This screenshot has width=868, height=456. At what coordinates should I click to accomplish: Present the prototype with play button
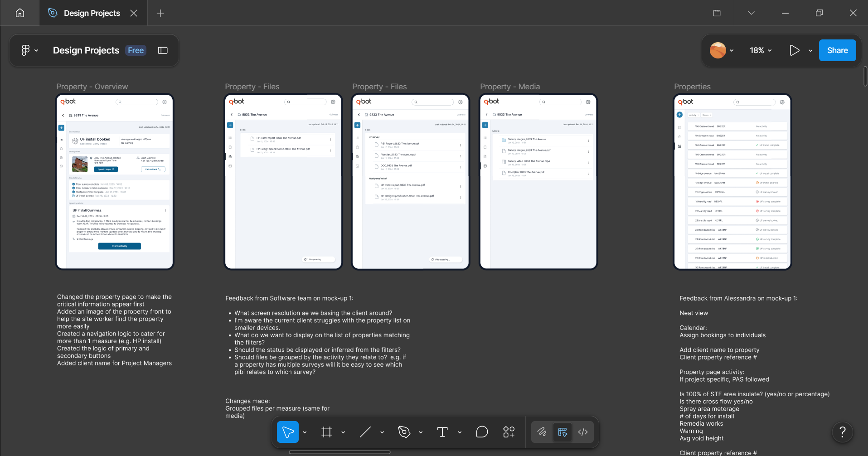coord(794,50)
